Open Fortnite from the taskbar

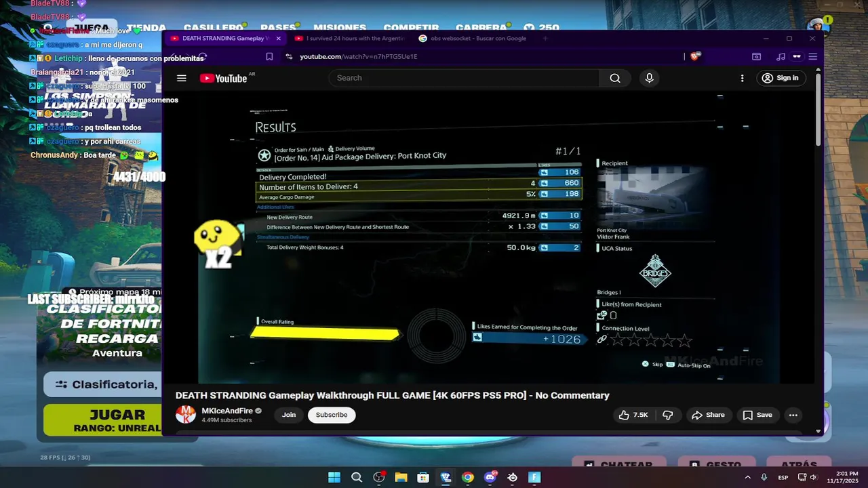click(x=534, y=477)
